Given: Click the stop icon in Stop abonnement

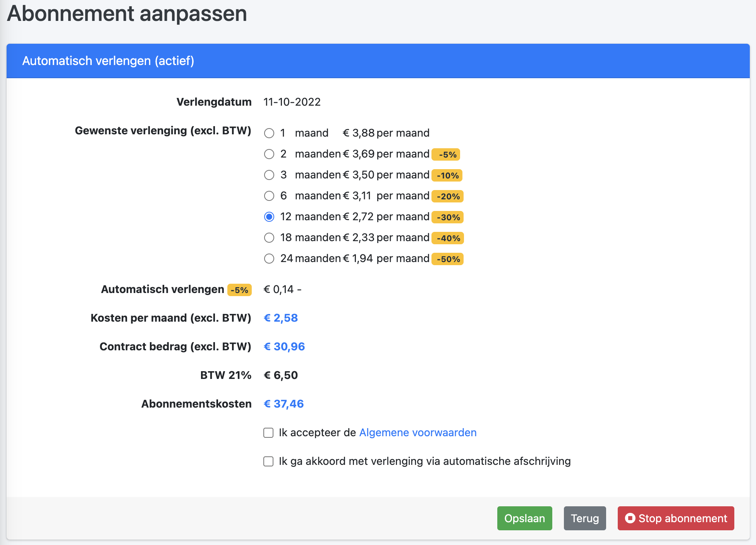Looking at the screenshot, I should click(630, 518).
